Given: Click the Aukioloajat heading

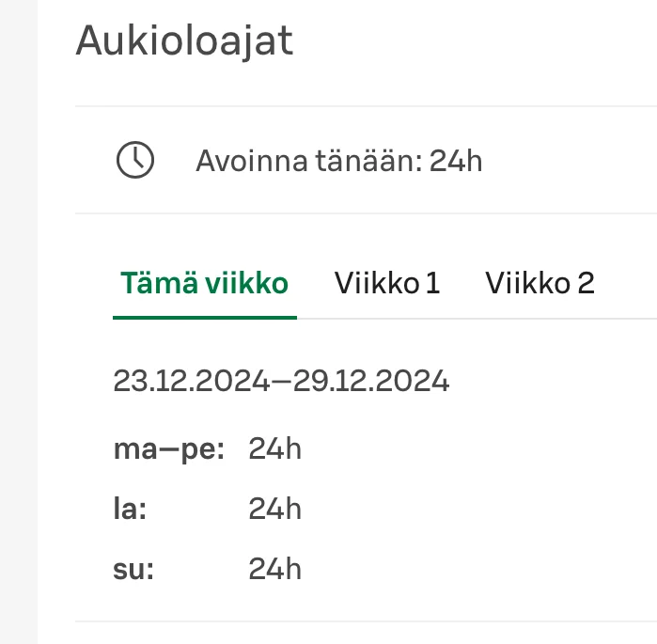Looking at the screenshot, I should coord(184,41).
